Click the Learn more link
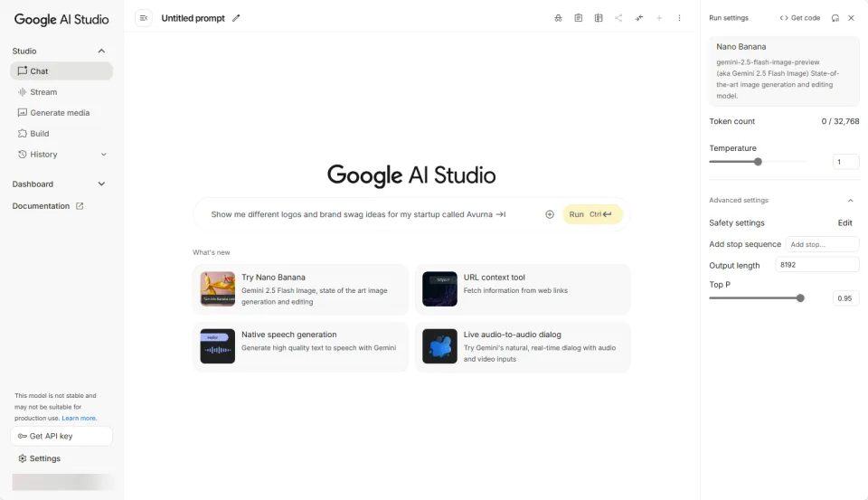This screenshot has width=868, height=500. click(80, 418)
